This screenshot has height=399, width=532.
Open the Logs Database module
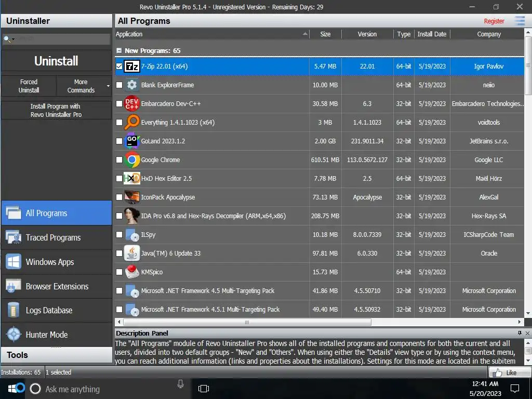57,311
